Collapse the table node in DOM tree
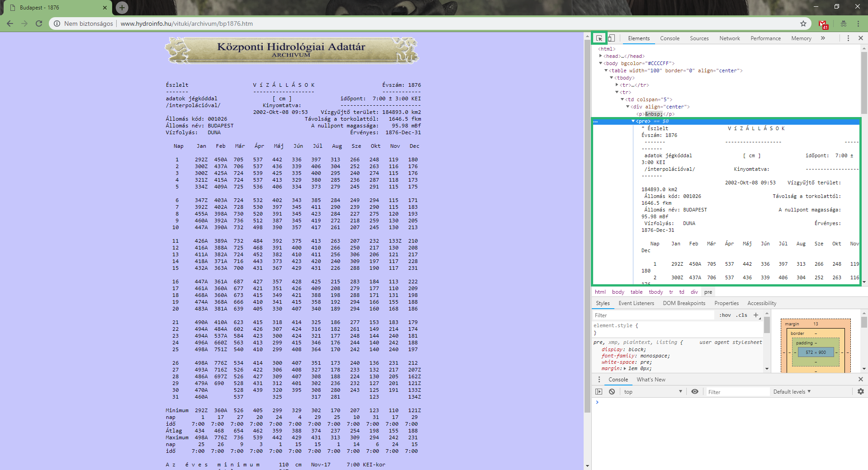Viewport: 868px width, 470px height. (606, 70)
